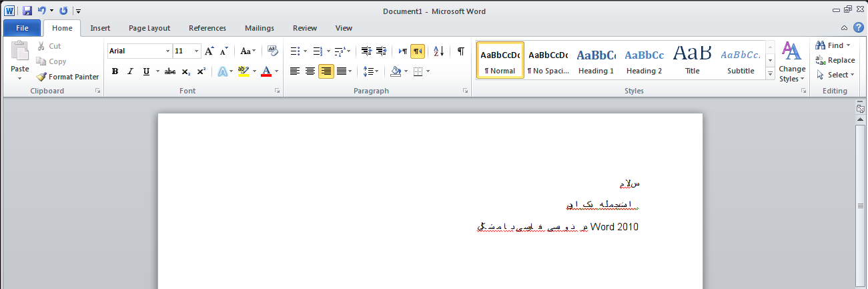868x289 pixels.
Task: Minimize the ribbon using caret icon
Action: click(845, 28)
